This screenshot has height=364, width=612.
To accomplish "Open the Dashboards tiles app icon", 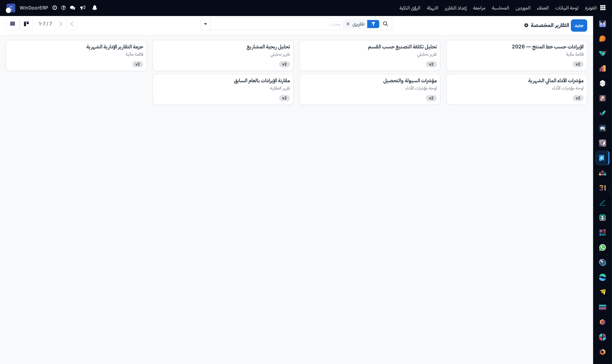I will (602, 233).
